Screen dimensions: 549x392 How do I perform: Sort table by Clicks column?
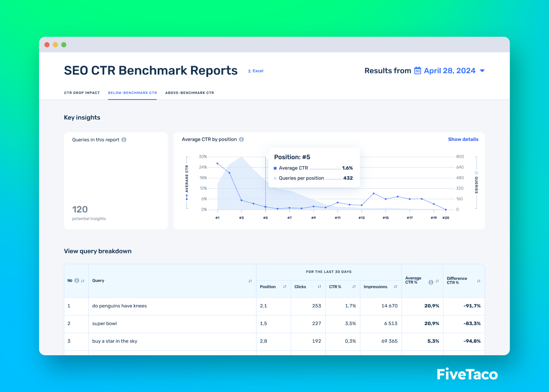[319, 287]
